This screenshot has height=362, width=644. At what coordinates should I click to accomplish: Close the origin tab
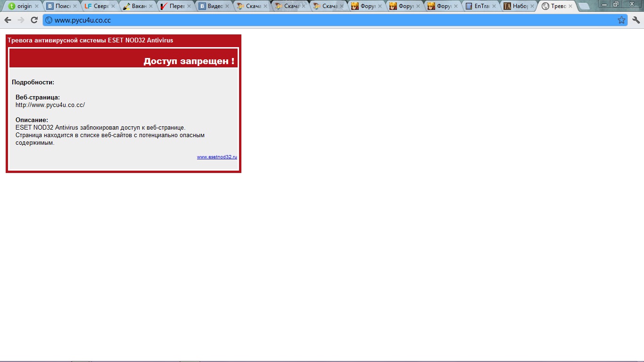[x=36, y=7]
